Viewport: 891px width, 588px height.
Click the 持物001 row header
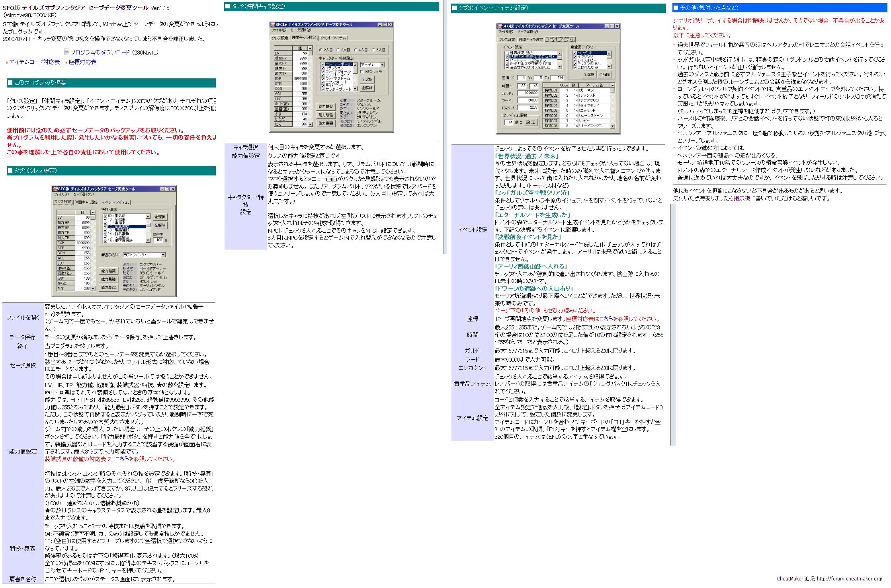click(x=551, y=90)
